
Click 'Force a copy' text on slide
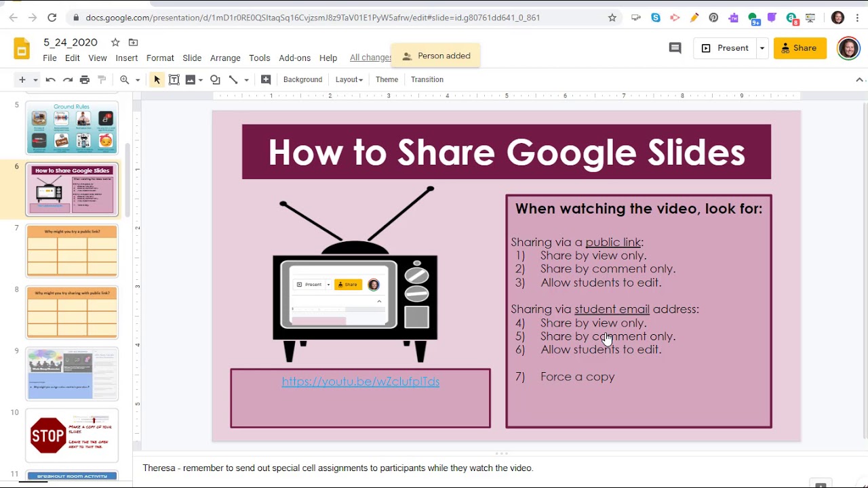tap(578, 377)
